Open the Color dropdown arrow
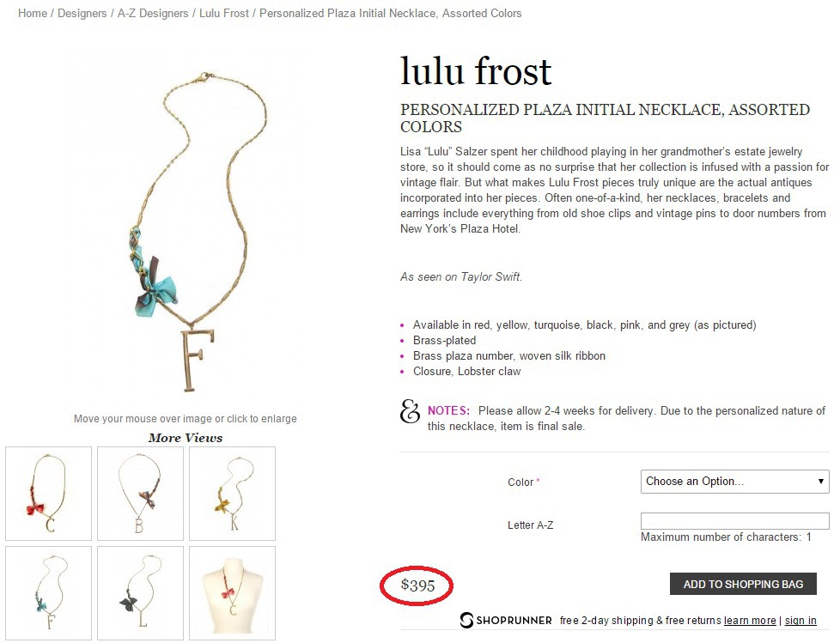Image resolution: width=840 pixels, height=643 pixels. pyautogui.click(x=820, y=482)
